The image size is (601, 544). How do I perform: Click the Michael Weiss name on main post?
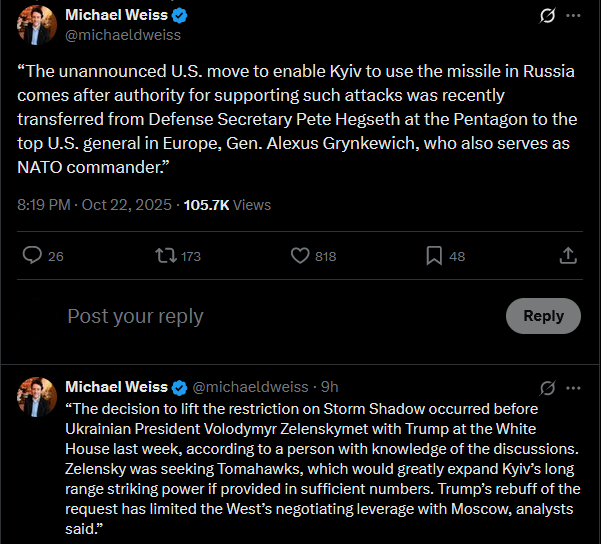[117, 15]
